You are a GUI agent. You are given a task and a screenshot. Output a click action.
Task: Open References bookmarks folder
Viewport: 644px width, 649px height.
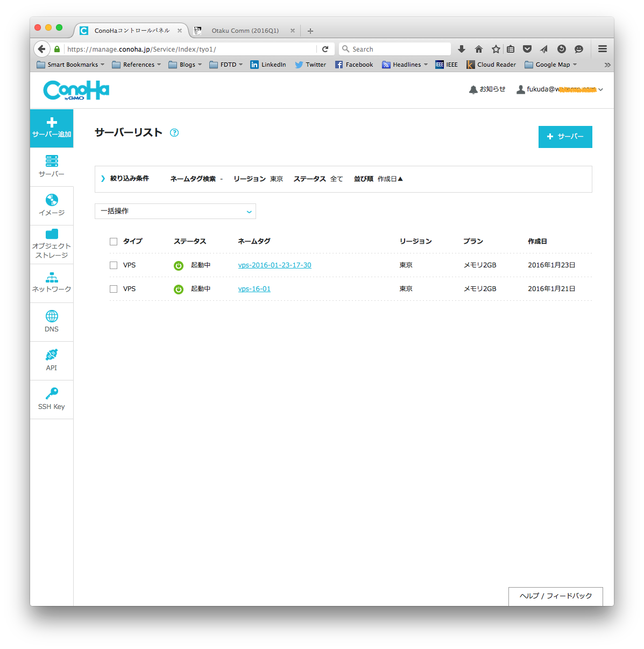pos(137,65)
